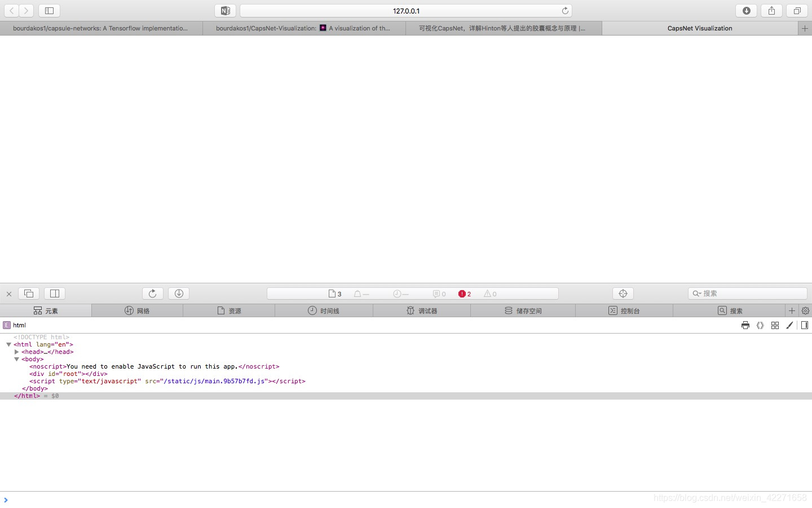Select the closing /html tag row

[406, 396]
